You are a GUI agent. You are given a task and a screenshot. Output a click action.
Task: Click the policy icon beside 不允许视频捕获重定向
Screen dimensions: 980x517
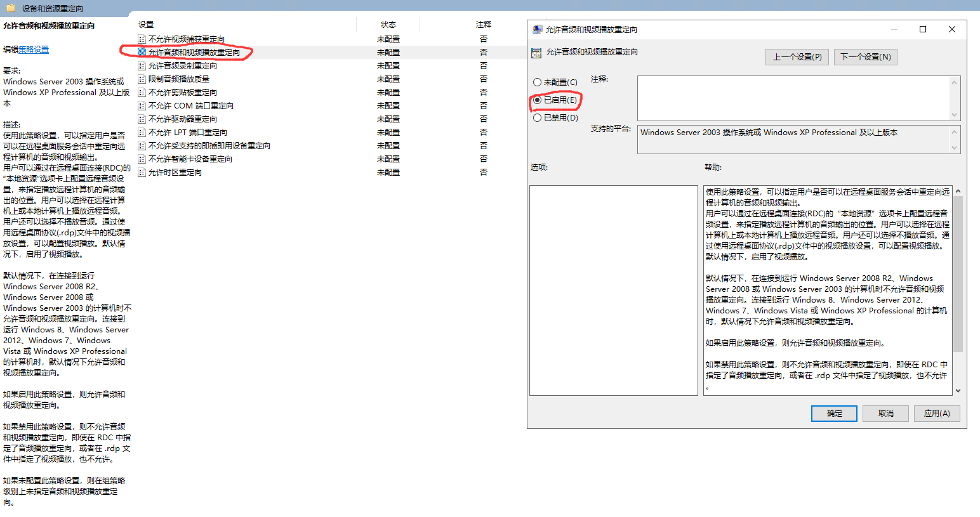[x=142, y=39]
